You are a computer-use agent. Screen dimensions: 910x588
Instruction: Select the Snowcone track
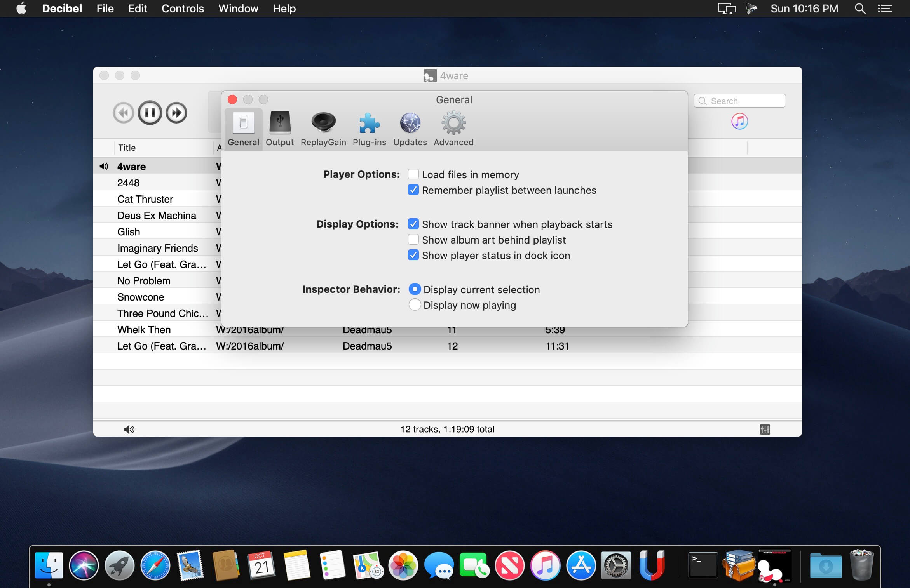(157, 297)
